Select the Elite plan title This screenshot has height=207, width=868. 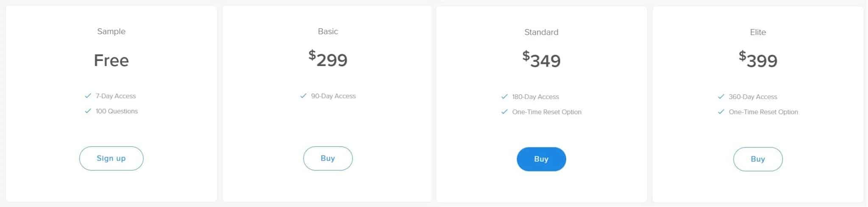pyautogui.click(x=758, y=32)
